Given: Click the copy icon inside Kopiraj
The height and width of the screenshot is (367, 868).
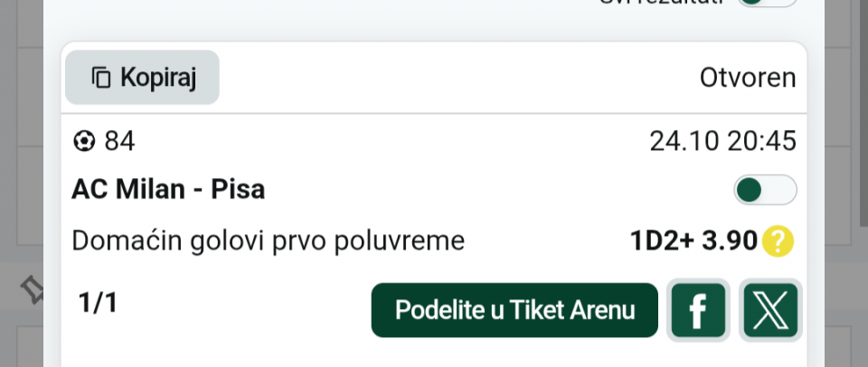Looking at the screenshot, I should (100, 78).
